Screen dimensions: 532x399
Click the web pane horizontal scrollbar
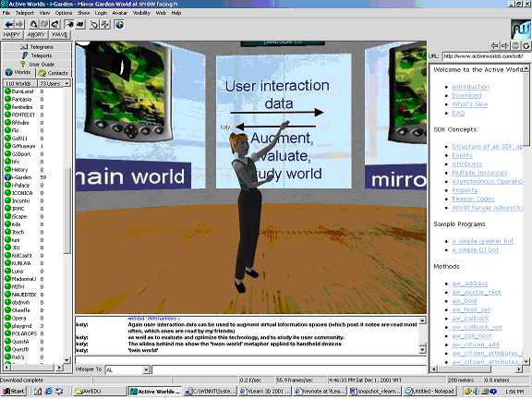477,369
